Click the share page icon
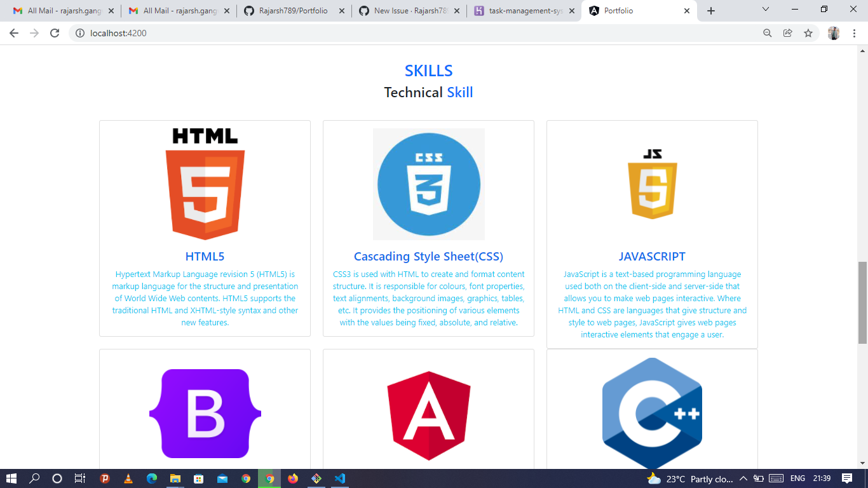Screen dimensions: 868x488 pyautogui.click(x=789, y=32)
